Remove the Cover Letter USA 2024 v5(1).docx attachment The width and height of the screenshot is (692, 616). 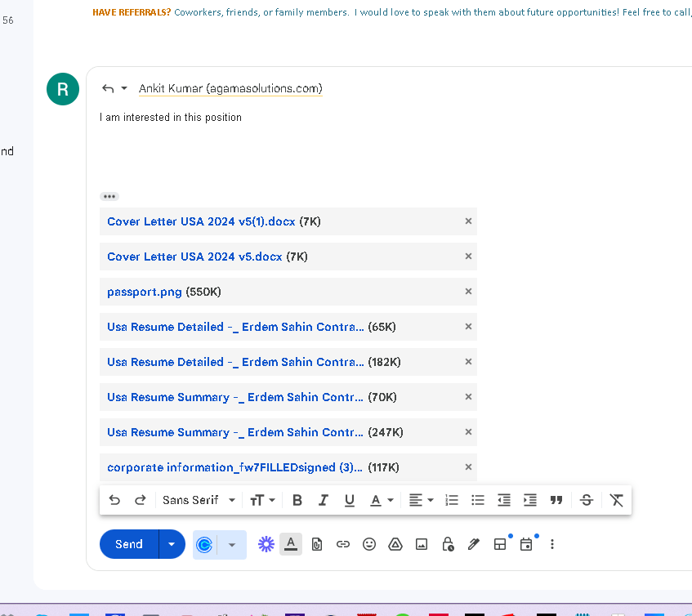(468, 221)
